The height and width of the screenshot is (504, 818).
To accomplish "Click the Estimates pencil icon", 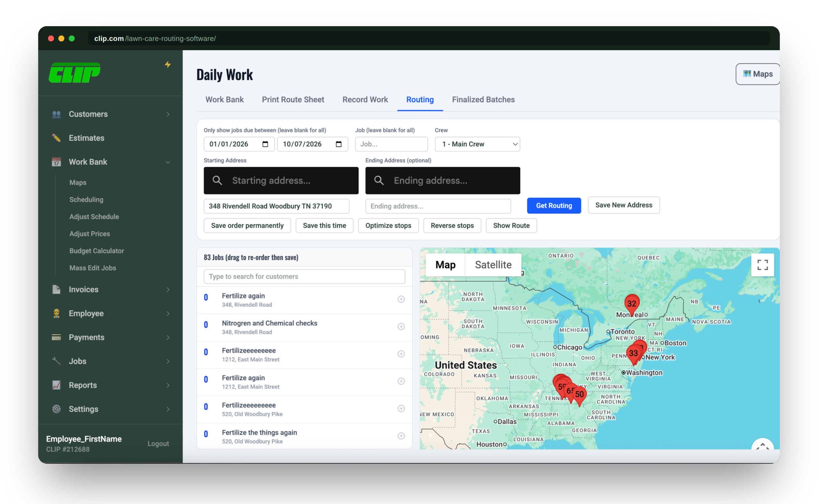I will (56, 138).
